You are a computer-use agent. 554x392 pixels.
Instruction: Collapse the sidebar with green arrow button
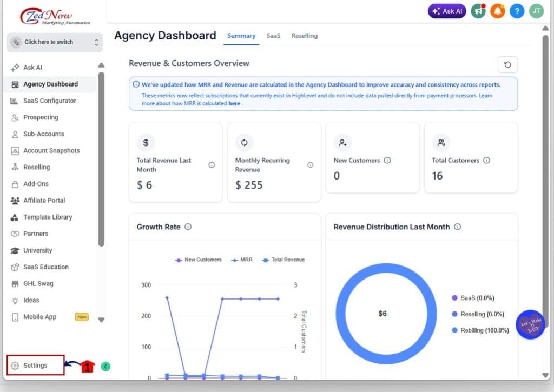(105, 367)
